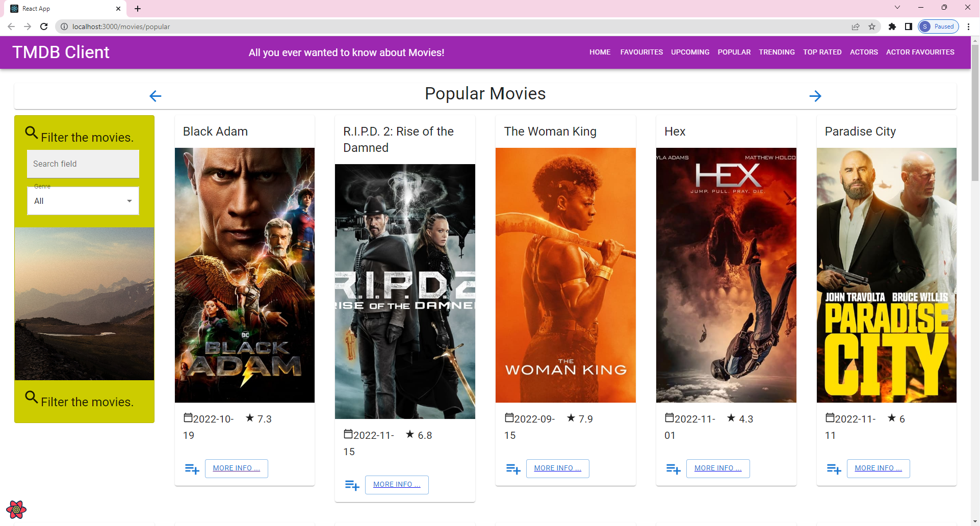Click the Paused profile button
This screenshot has height=526, width=980.
tap(938, 27)
